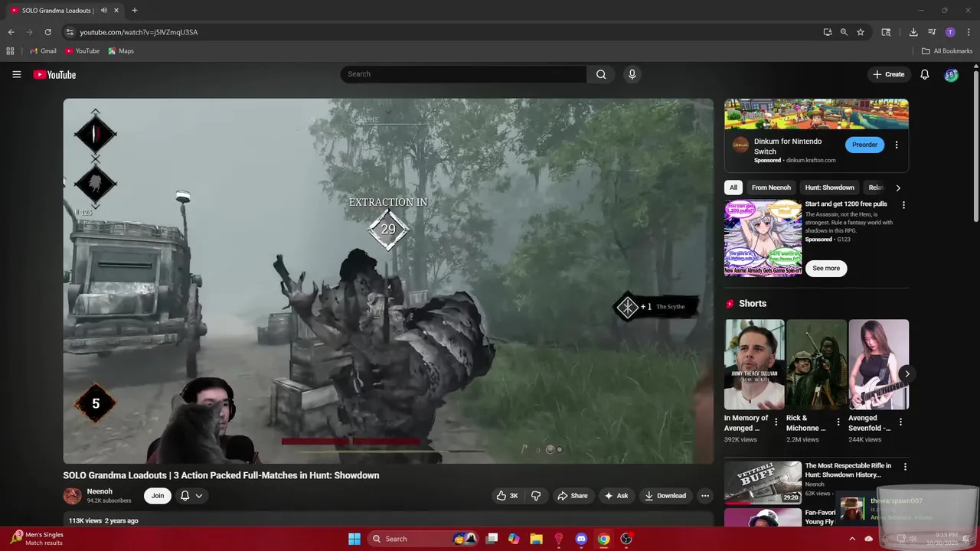Open Google Lens search icon in toolbar

click(x=886, y=32)
